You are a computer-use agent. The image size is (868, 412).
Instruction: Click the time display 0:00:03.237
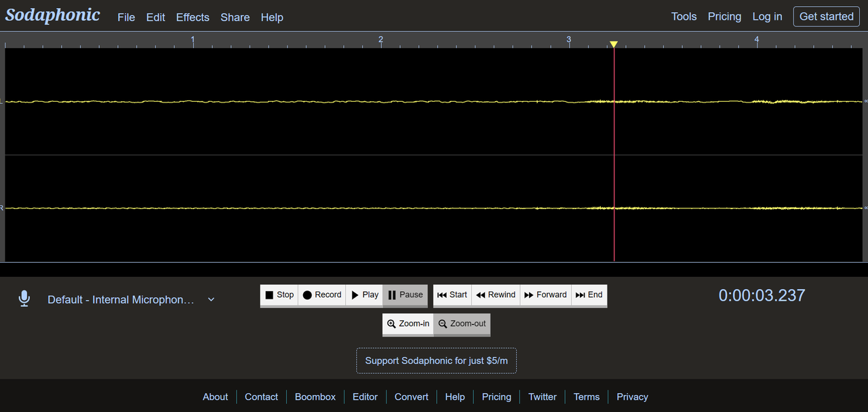[x=762, y=295]
